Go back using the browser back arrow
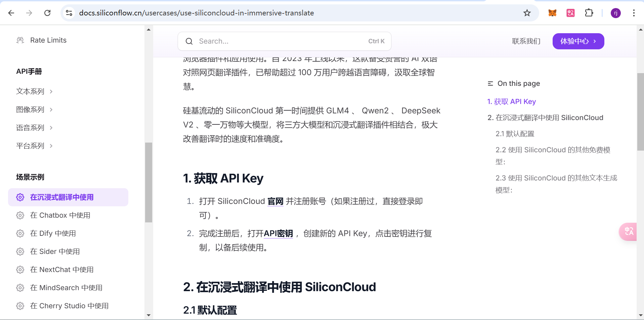 point(11,13)
